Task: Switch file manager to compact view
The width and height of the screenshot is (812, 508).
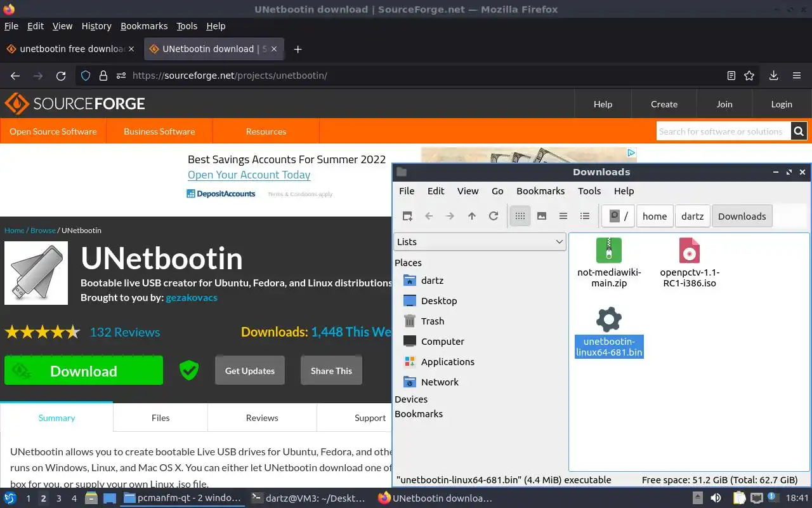Action: tap(563, 216)
